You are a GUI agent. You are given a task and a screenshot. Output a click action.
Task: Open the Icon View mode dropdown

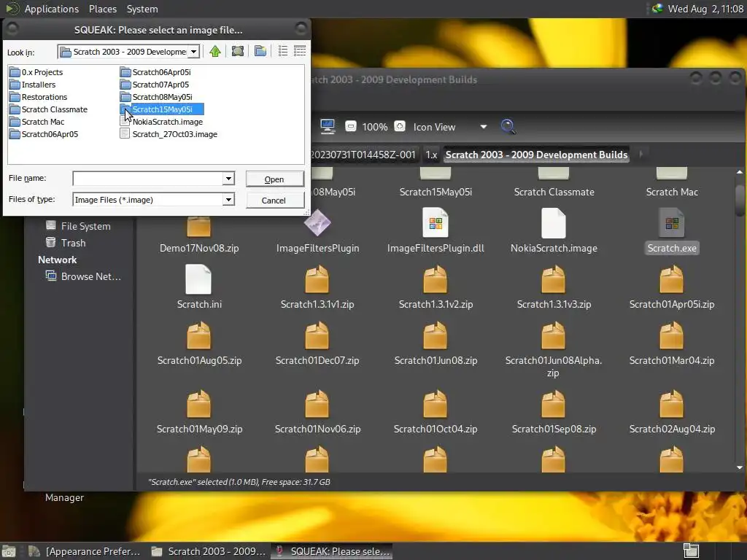pyautogui.click(x=450, y=127)
